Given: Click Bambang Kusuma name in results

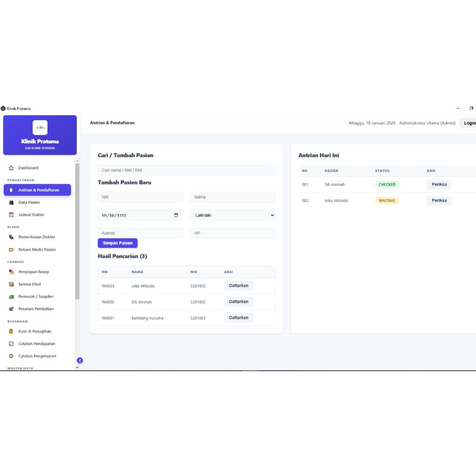Looking at the screenshot, I should click(147, 318).
